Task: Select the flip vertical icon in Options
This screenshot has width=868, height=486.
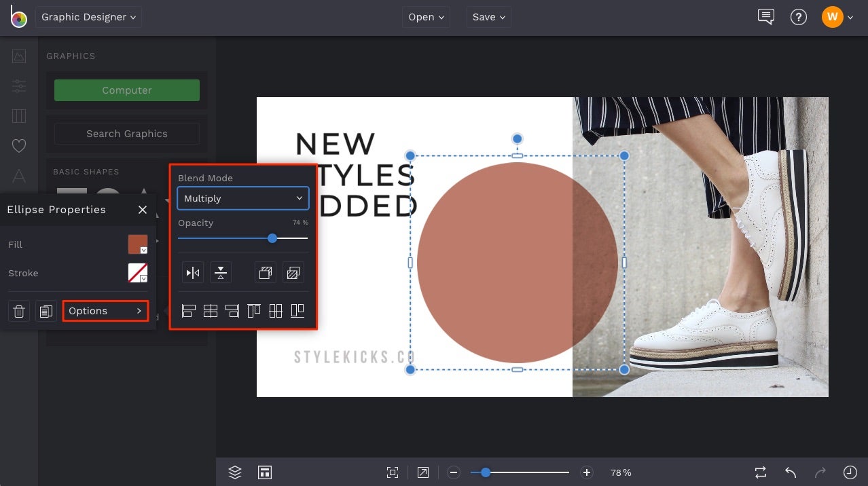Action: coord(220,272)
